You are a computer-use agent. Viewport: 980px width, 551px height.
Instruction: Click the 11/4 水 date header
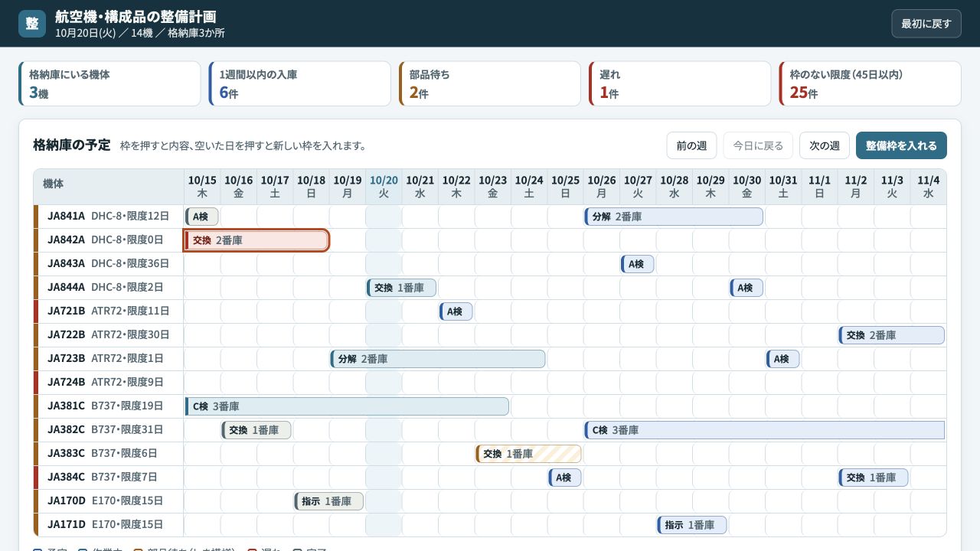[x=929, y=187]
